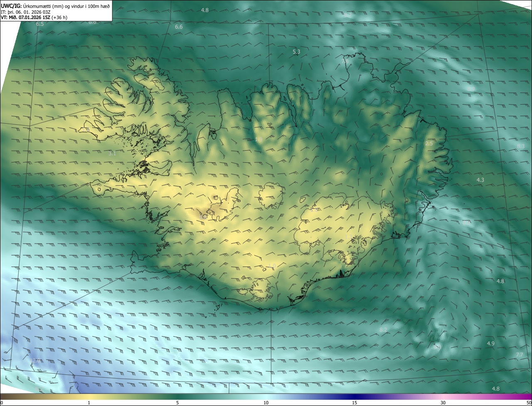
Task: Click the colorbar tick label 1
Action: click(89, 403)
